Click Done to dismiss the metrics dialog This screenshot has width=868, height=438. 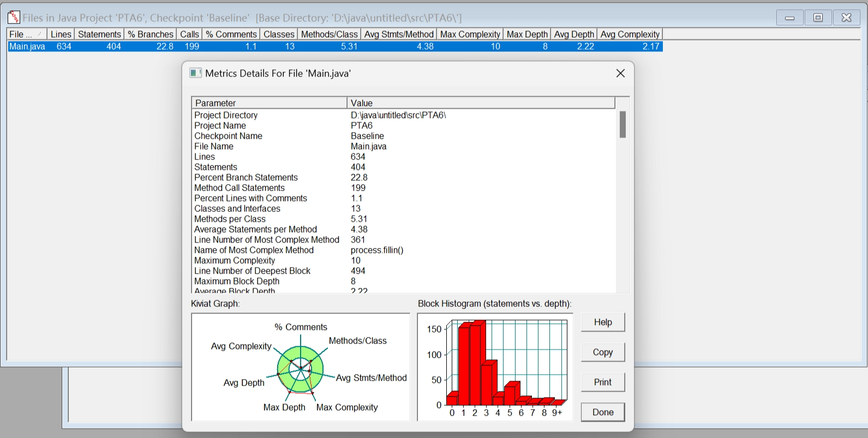point(603,412)
